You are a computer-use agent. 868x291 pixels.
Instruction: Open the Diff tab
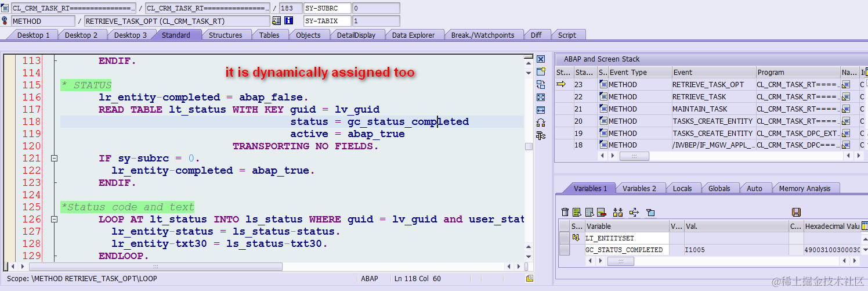536,35
